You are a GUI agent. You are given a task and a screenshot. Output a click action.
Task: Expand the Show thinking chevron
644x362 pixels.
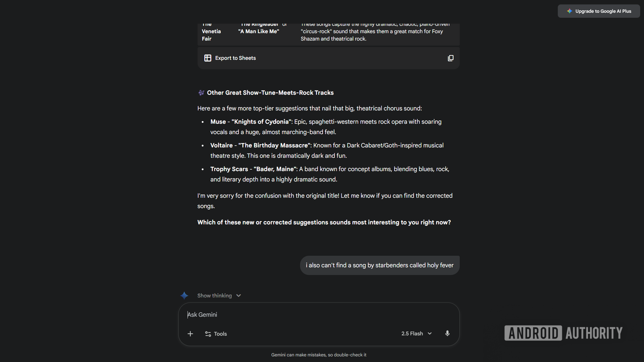[x=238, y=296]
